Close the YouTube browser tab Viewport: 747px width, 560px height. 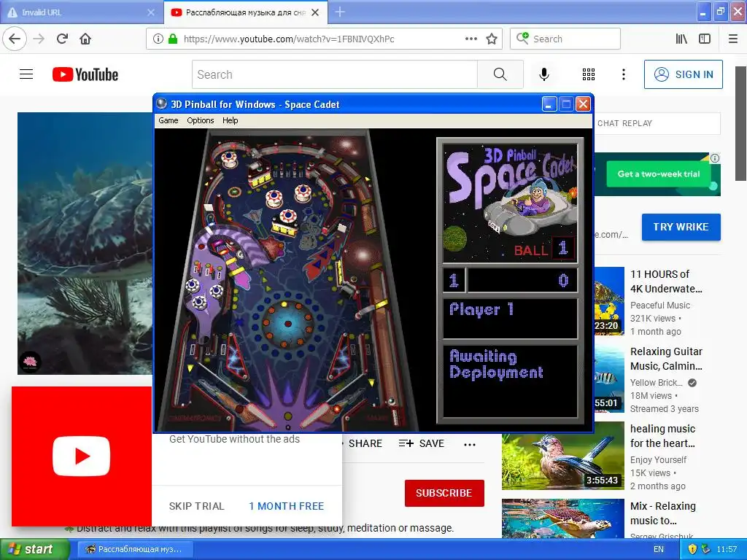click(x=315, y=12)
